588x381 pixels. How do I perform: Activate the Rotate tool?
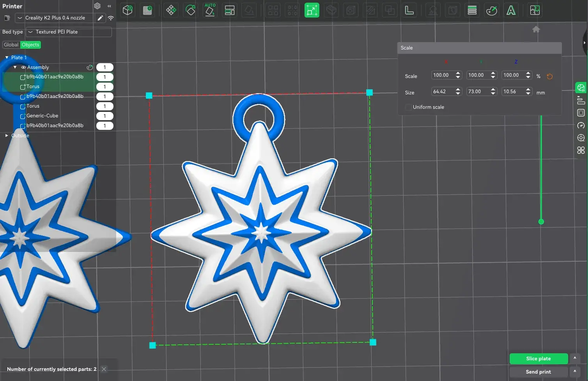190,10
